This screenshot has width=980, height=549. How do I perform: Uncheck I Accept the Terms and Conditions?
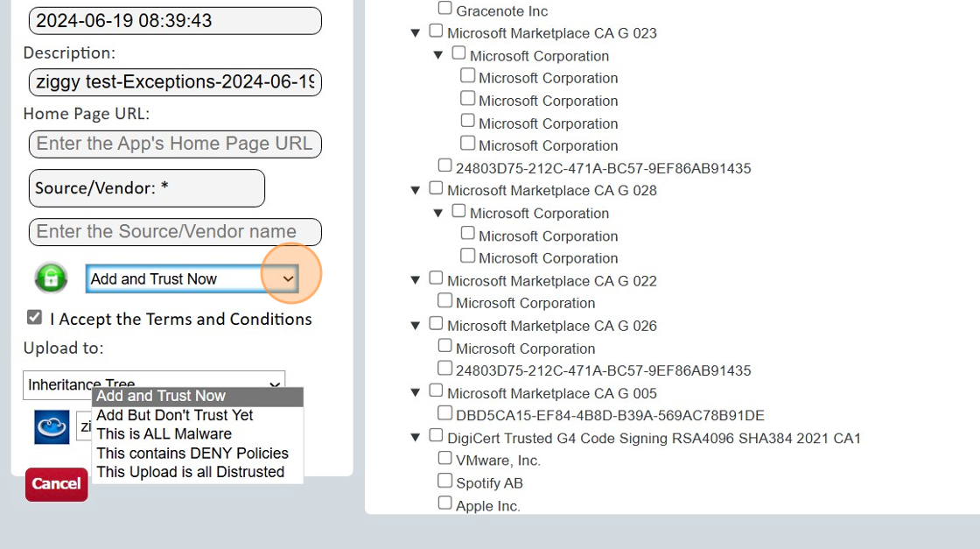click(x=35, y=317)
